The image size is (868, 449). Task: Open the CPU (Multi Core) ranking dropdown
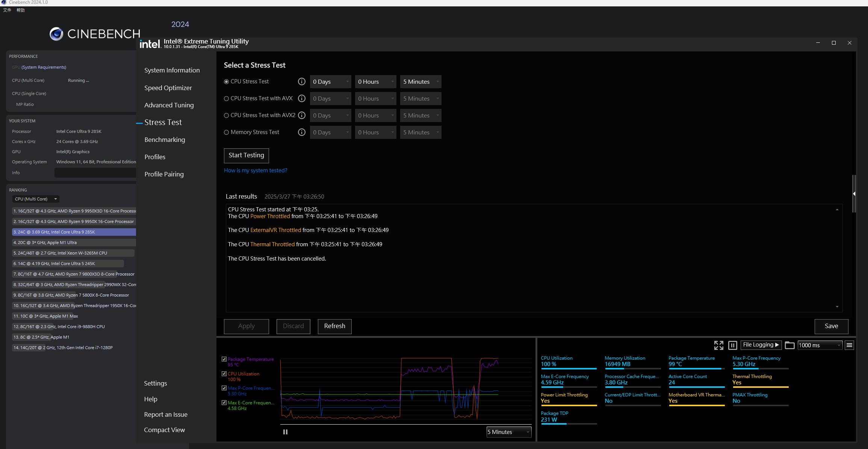coord(36,199)
